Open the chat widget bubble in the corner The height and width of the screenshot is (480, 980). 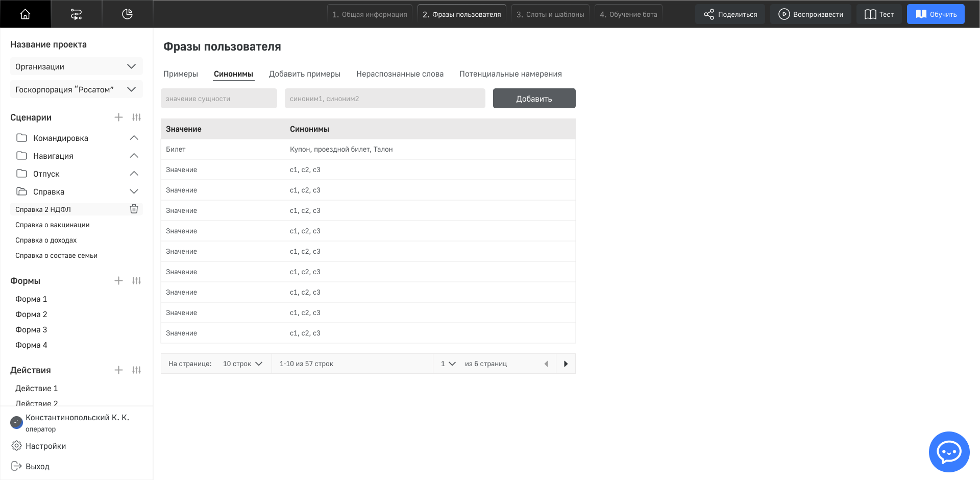949,452
